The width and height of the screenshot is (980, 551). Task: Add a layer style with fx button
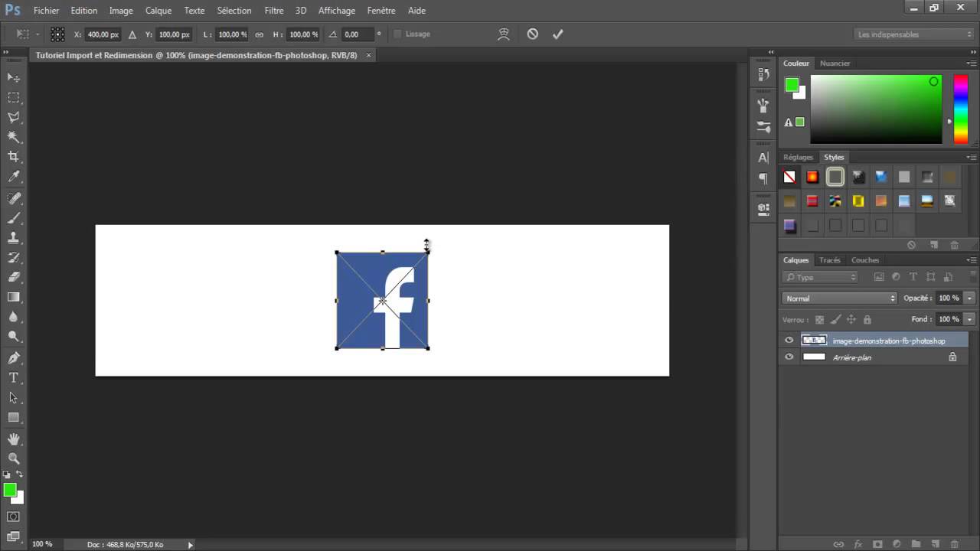858,544
